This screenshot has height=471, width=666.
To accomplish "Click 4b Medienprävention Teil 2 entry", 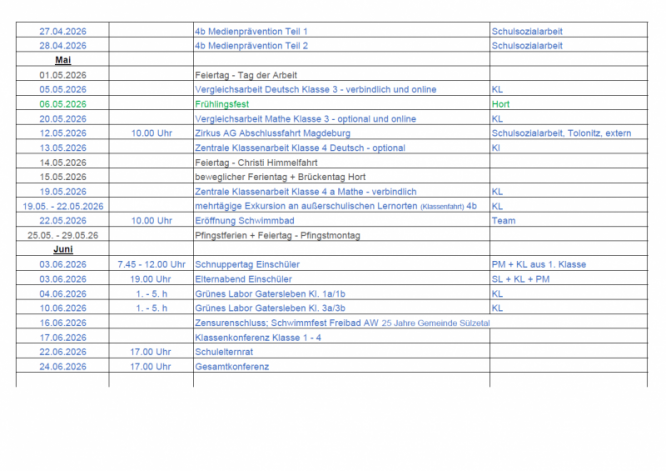I will pyautogui.click(x=251, y=46).
